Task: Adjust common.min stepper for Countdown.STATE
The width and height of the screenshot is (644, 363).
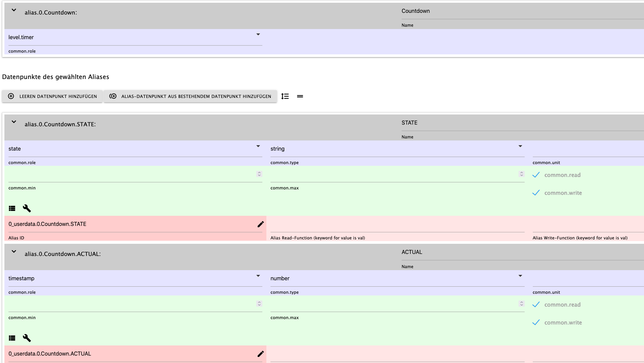Action: tap(259, 174)
